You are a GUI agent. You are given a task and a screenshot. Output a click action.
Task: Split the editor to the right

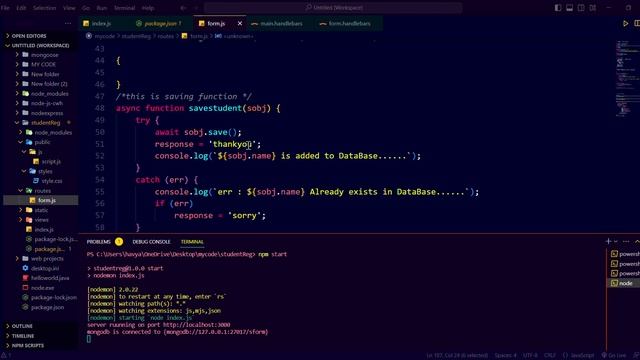click(637, 24)
